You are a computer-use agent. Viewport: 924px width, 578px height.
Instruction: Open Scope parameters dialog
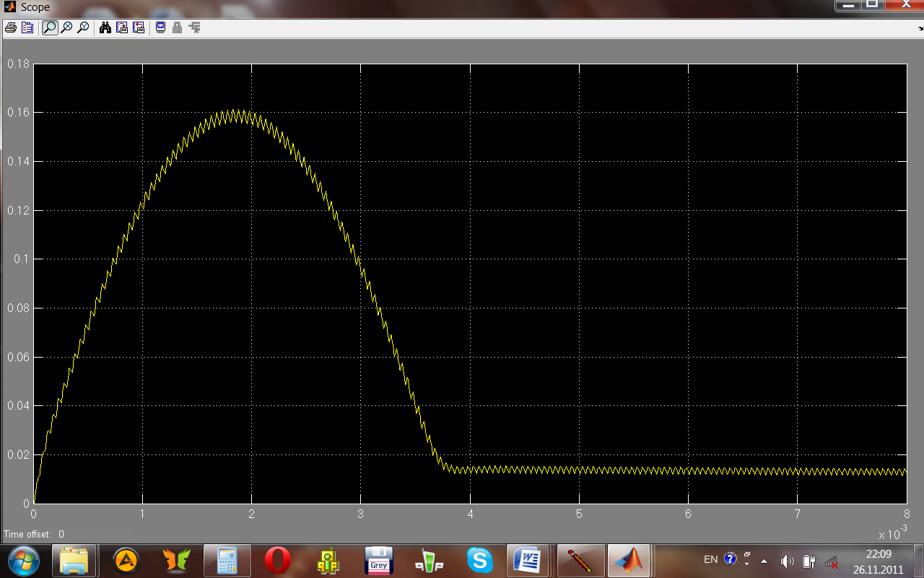tap(27, 28)
